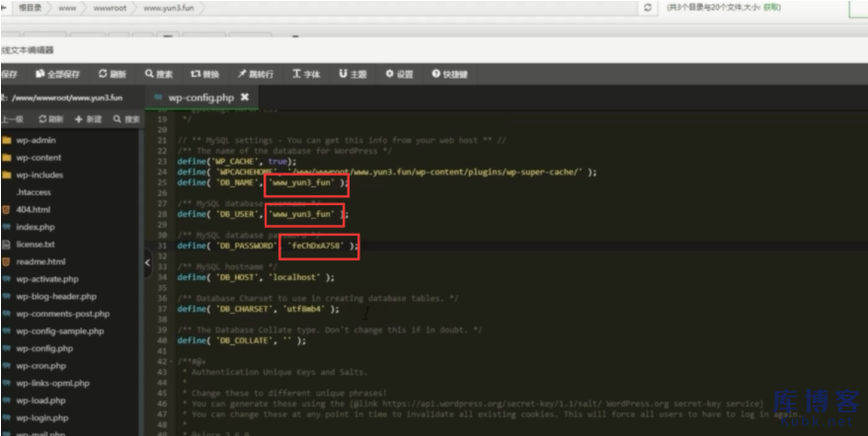Click line number 31 in the gutter

(162, 246)
